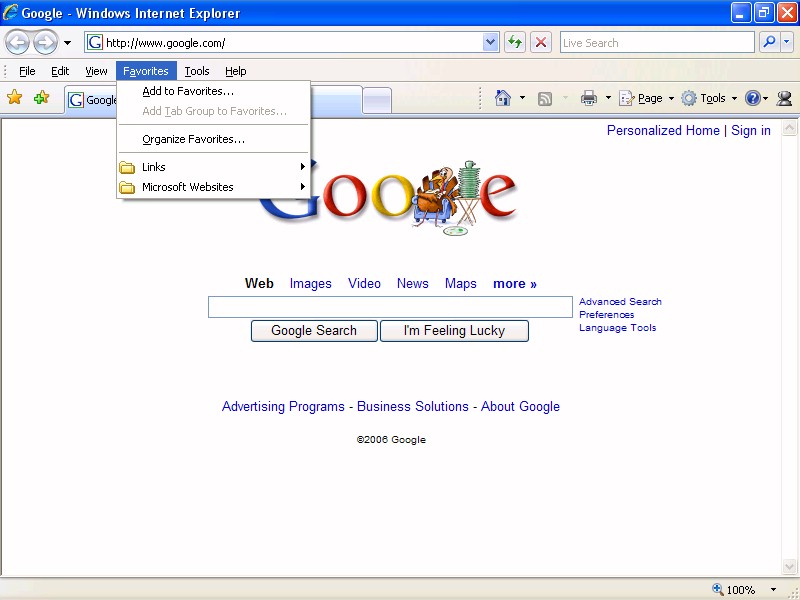
Task: Expand the Microsoft Websites favorites folder
Action: (x=213, y=187)
